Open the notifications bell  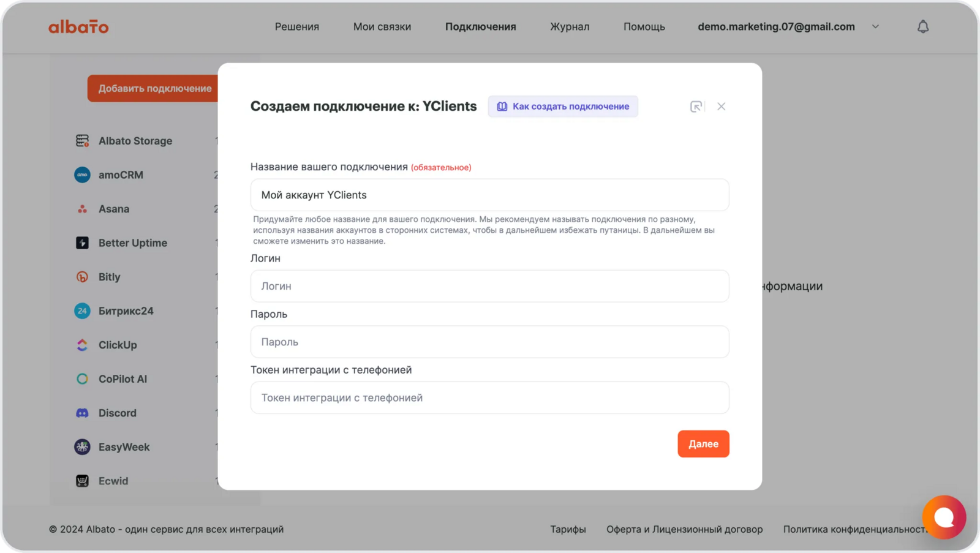click(x=922, y=27)
